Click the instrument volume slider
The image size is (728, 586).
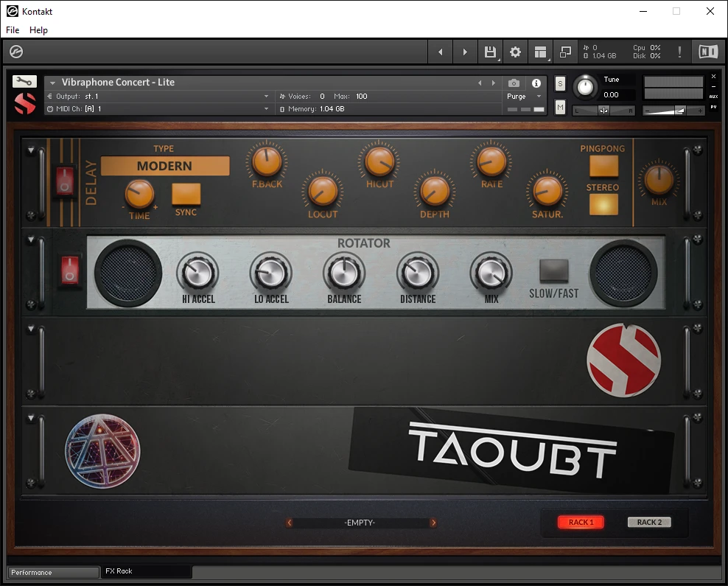(x=673, y=111)
